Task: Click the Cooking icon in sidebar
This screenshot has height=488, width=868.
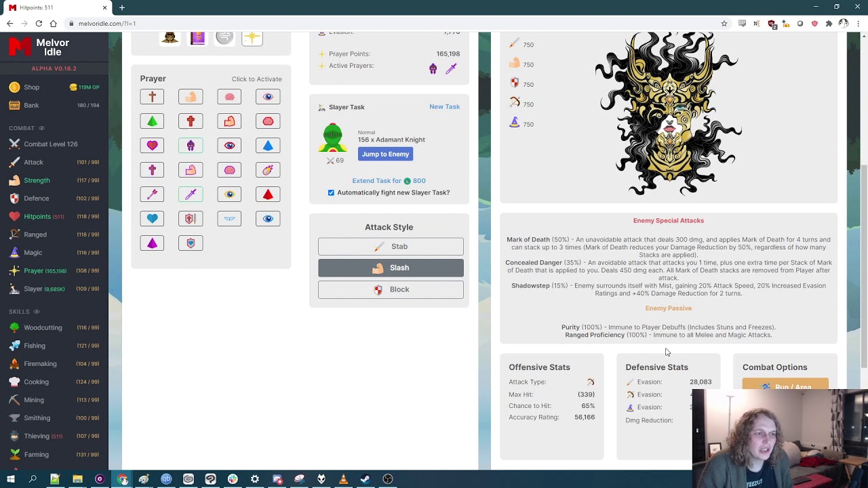Action: (14, 382)
